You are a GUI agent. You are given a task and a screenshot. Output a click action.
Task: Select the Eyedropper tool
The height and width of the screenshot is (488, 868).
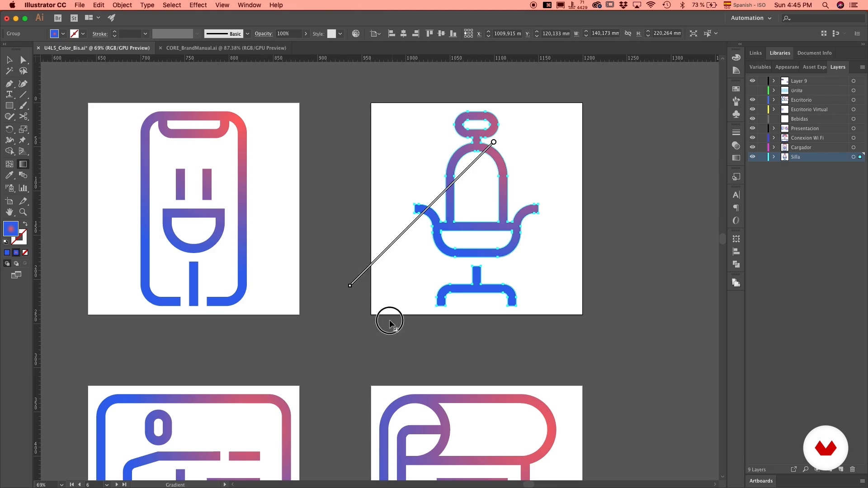pyautogui.click(x=9, y=175)
